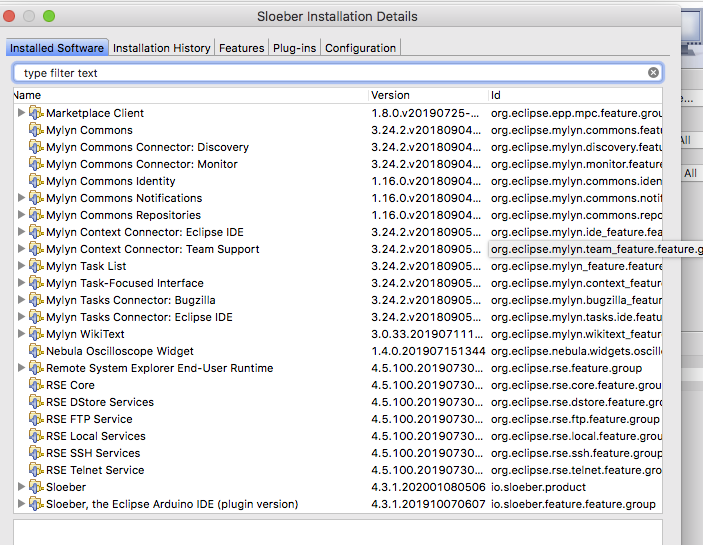Switch to the Installed Software tab
This screenshot has height=545, width=703.
coord(57,48)
